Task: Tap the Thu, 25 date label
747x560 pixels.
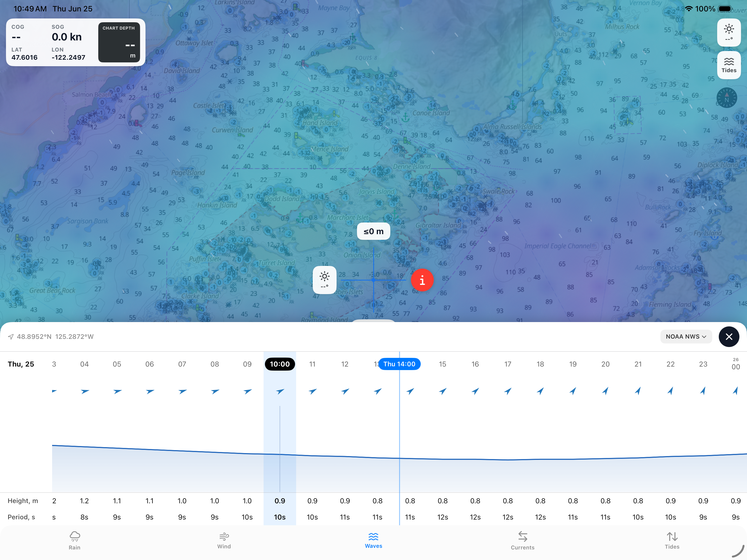Action: tap(21, 364)
